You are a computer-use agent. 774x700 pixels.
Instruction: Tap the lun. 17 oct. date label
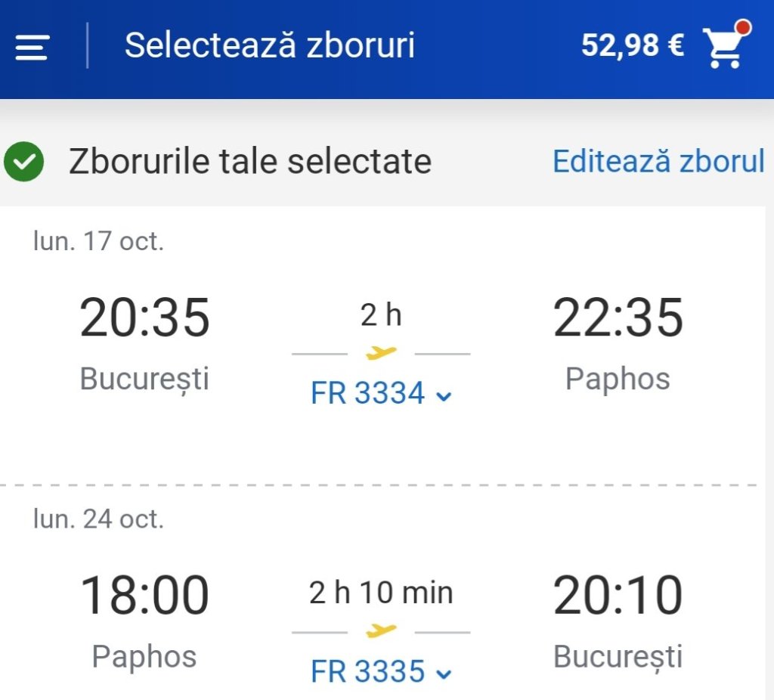point(98,241)
